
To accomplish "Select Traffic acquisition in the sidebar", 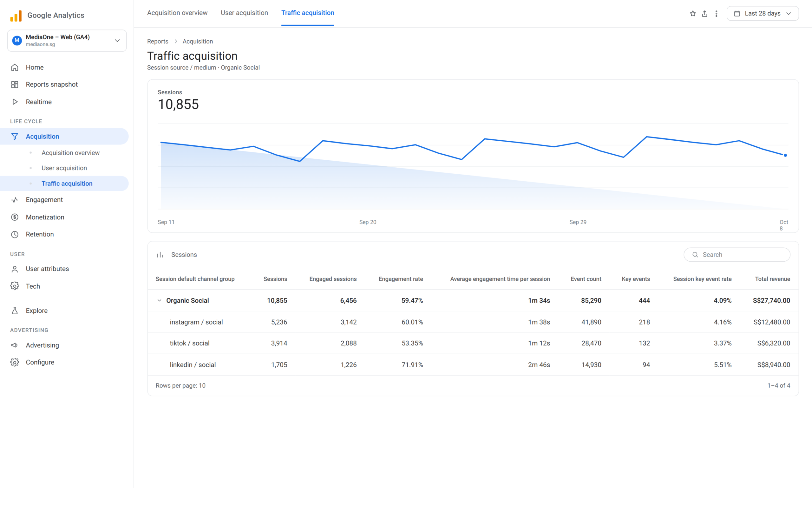I will (64, 184).
